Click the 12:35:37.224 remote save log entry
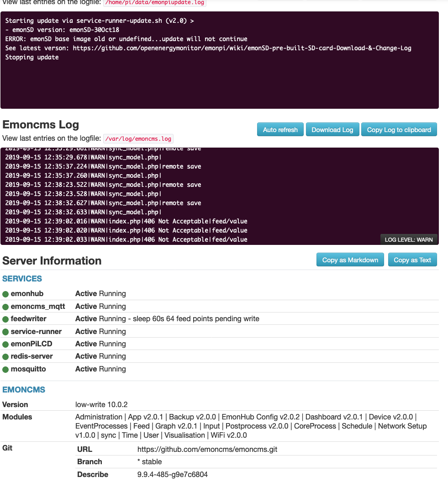This screenshot has width=448, height=493. point(103,166)
